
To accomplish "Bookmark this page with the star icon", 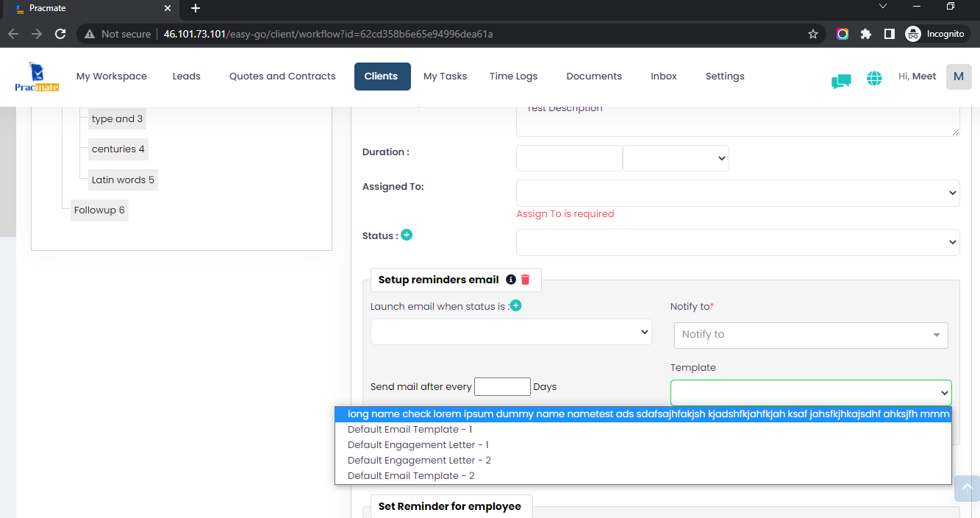I will point(813,34).
